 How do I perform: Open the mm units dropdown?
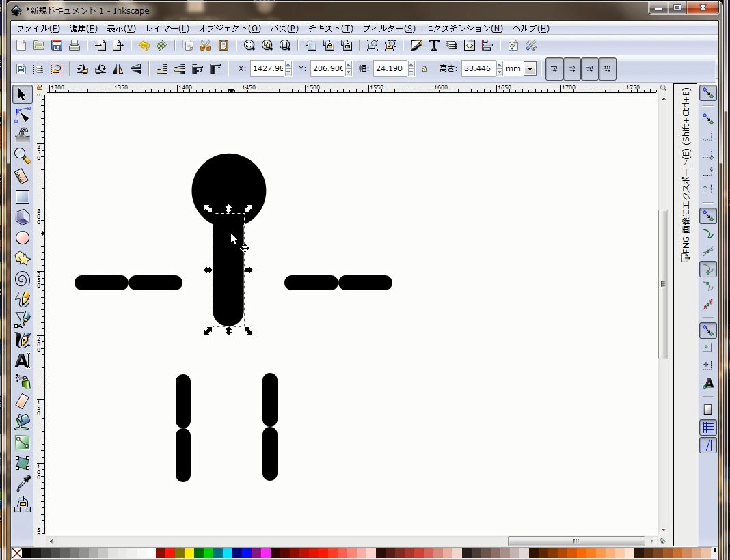tap(530, 69)
